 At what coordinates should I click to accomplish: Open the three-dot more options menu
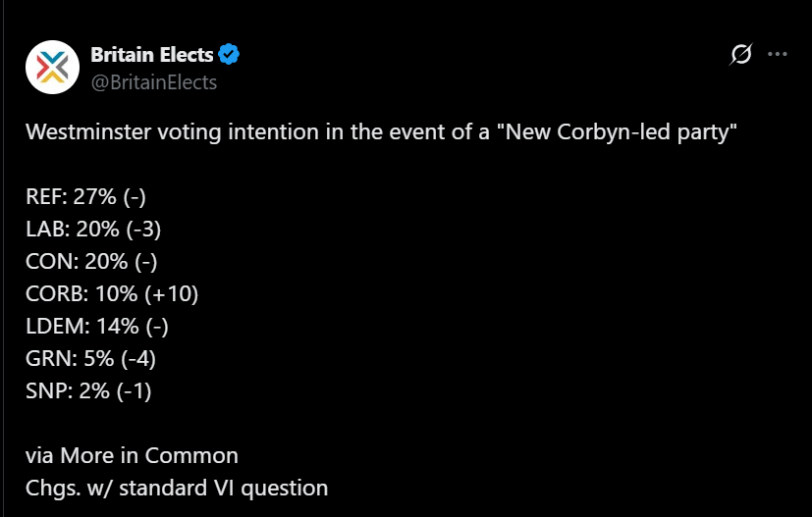coord(778,54)
